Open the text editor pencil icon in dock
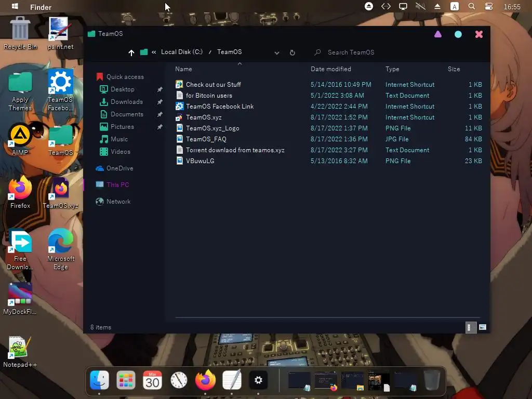Image resolution: width=532 pixels, height=399 pixels. (x=232, y=380)
